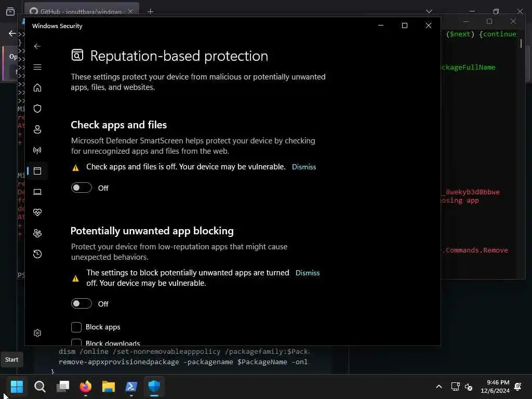Dismiss the unwanted apps blocking warning
Screen dimensions: 532x399
pos(308,273)
